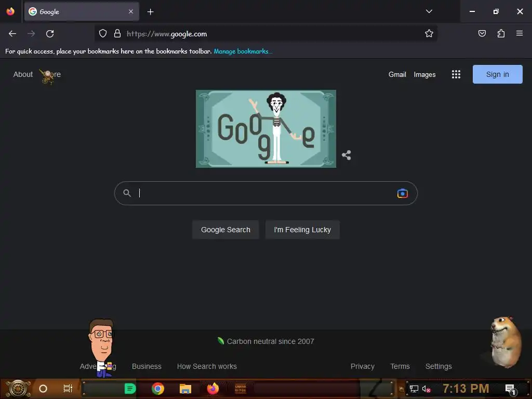
Task: Click the 7:13 PM clock
Action: tap(466, 389)
